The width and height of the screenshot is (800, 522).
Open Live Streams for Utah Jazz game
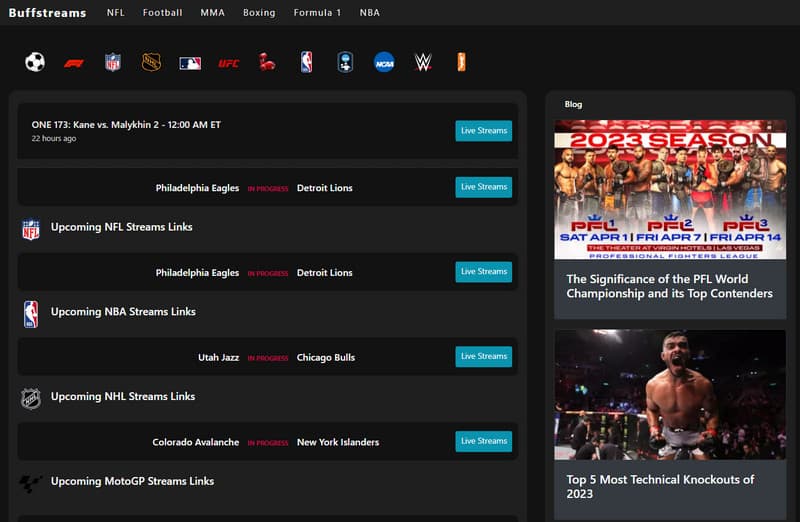click(x=483, y=356)
